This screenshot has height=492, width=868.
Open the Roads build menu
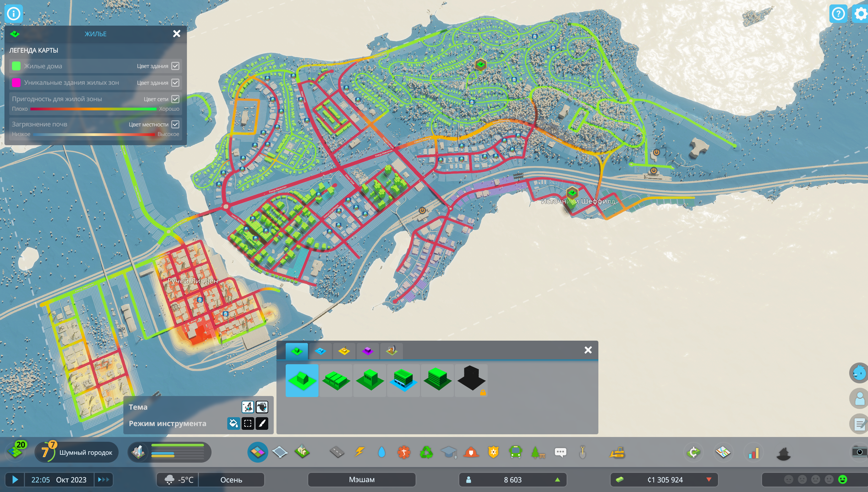[x=337, y=452]
